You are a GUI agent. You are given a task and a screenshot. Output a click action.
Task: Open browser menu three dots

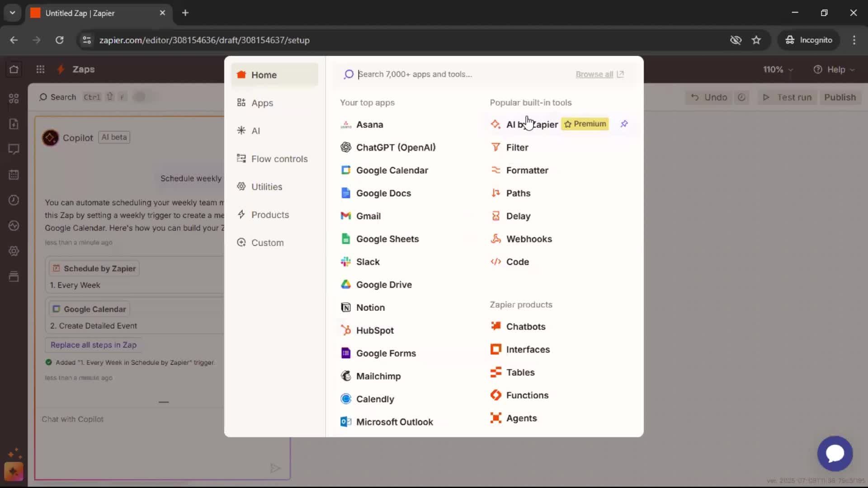coord(854,40)
